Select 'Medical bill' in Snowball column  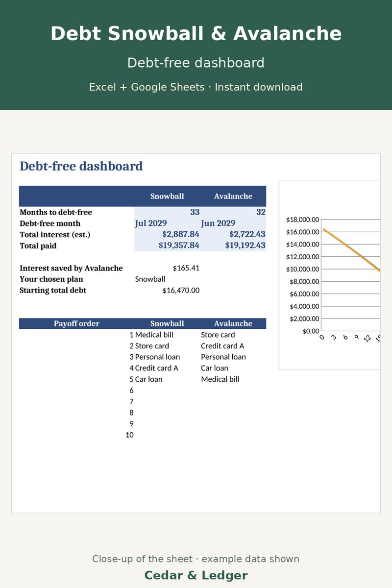point(154,335)
